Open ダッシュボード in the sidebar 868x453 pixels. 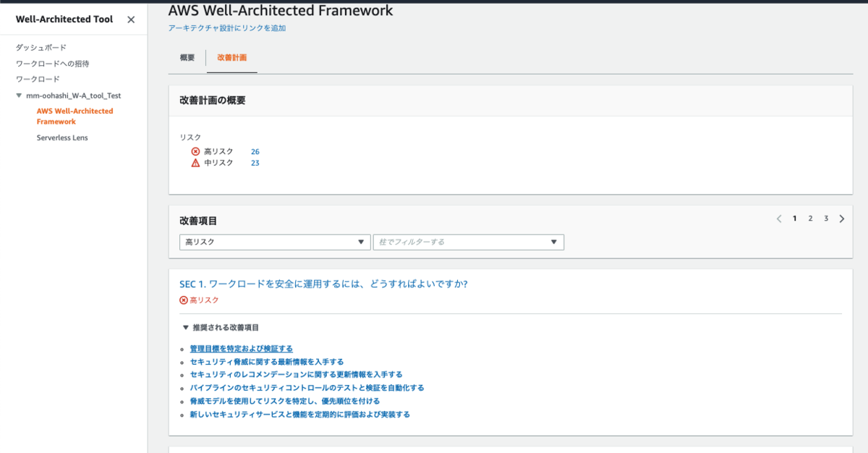[41, 48]
